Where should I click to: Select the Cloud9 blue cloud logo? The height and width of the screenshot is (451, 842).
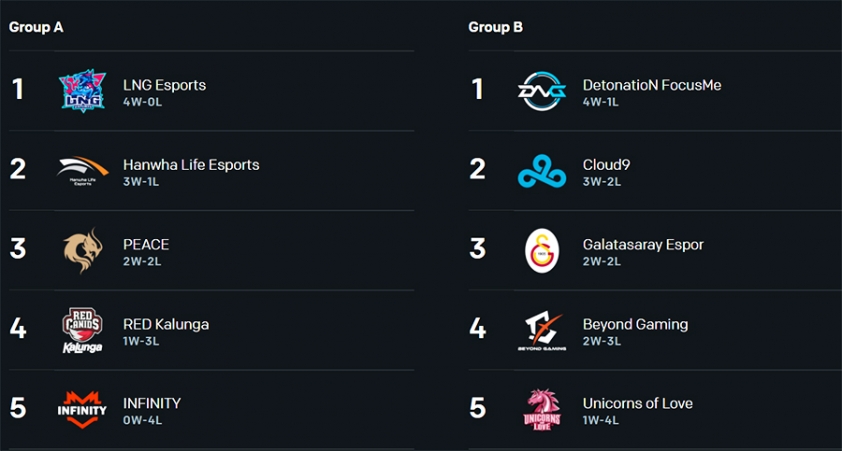pyautogui.click(x=542, y=171)
